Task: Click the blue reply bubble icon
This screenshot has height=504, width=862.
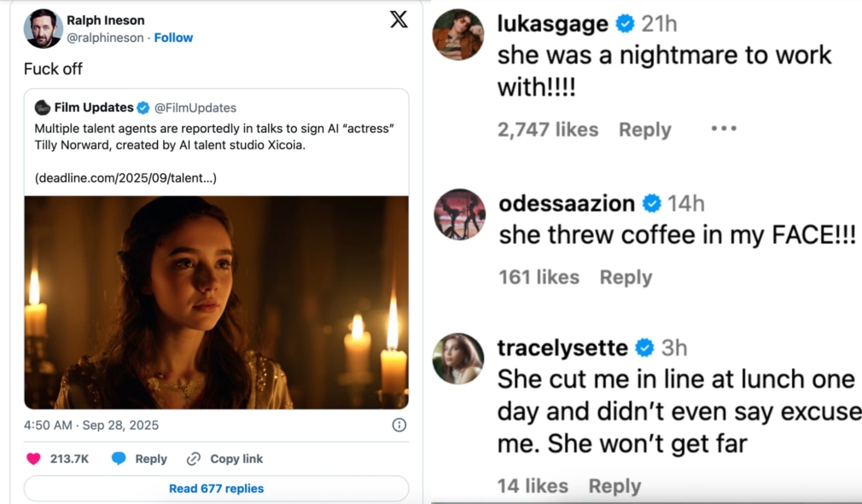Action: click(x=119, y=459)
